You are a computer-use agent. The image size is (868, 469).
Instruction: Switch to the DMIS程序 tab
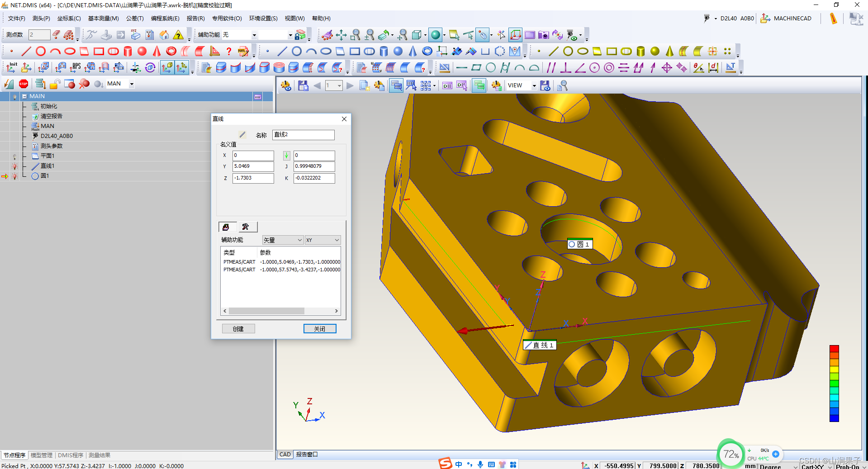(71, 455)
